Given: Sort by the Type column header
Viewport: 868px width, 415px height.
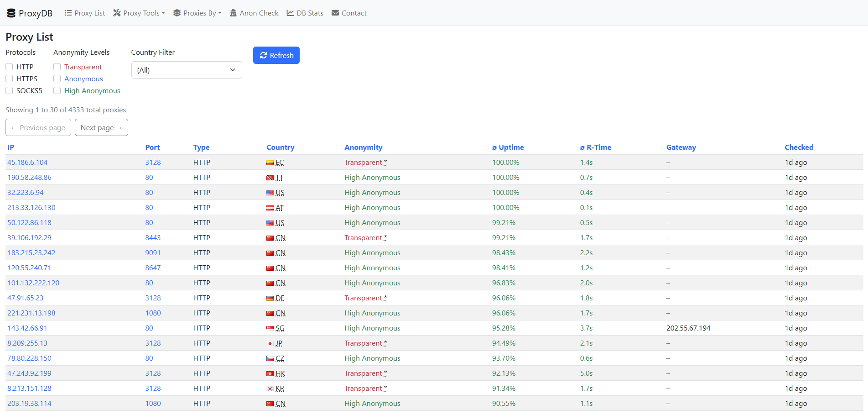Looking at the screenshot, I should (201, 147).
